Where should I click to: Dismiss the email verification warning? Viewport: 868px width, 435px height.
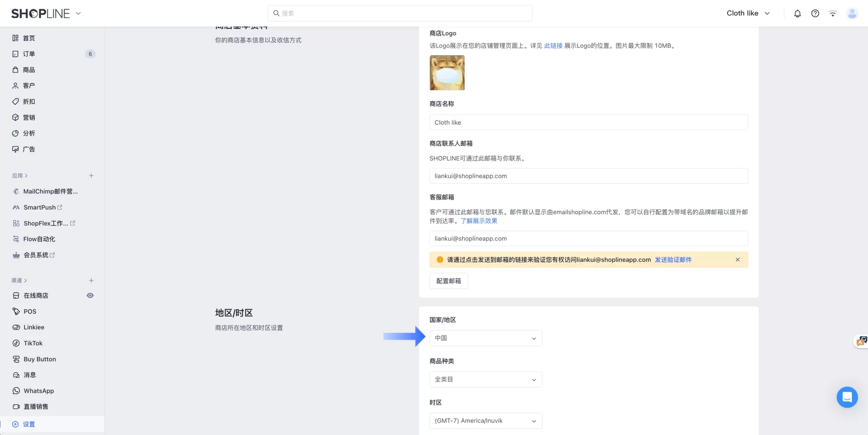click(737, 260)
